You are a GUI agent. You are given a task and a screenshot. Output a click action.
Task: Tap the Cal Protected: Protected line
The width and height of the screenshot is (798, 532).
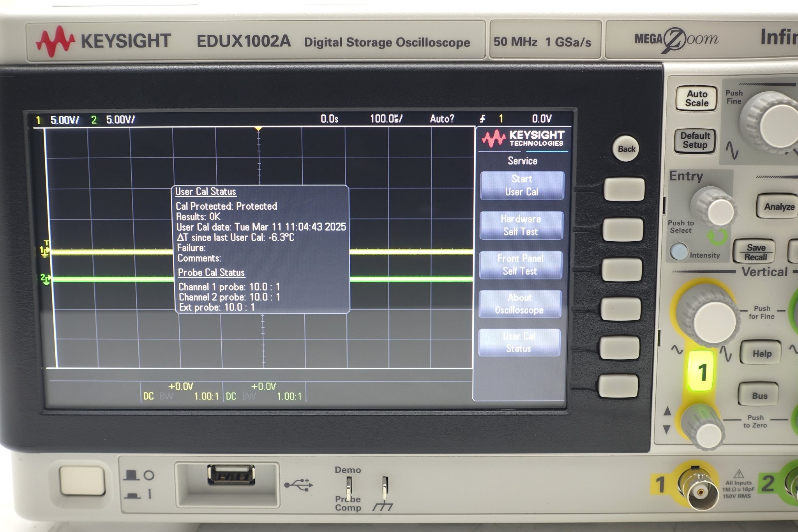(x=226, y=206)
